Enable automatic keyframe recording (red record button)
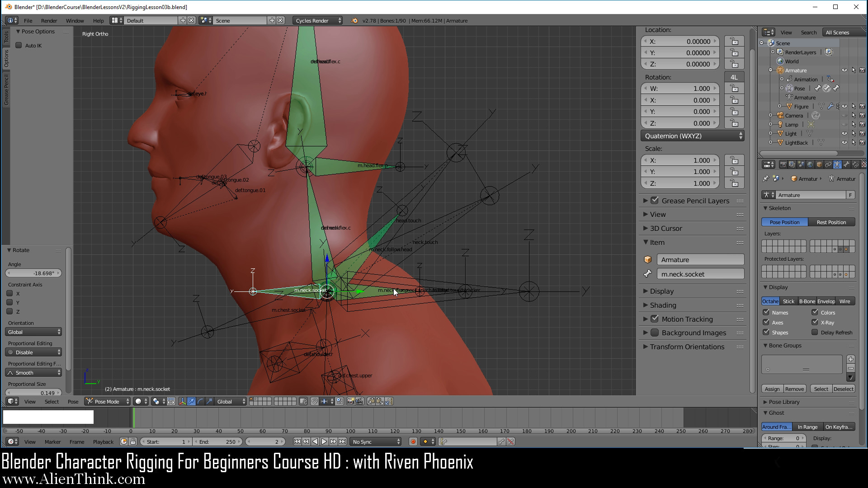 [413, 441]
